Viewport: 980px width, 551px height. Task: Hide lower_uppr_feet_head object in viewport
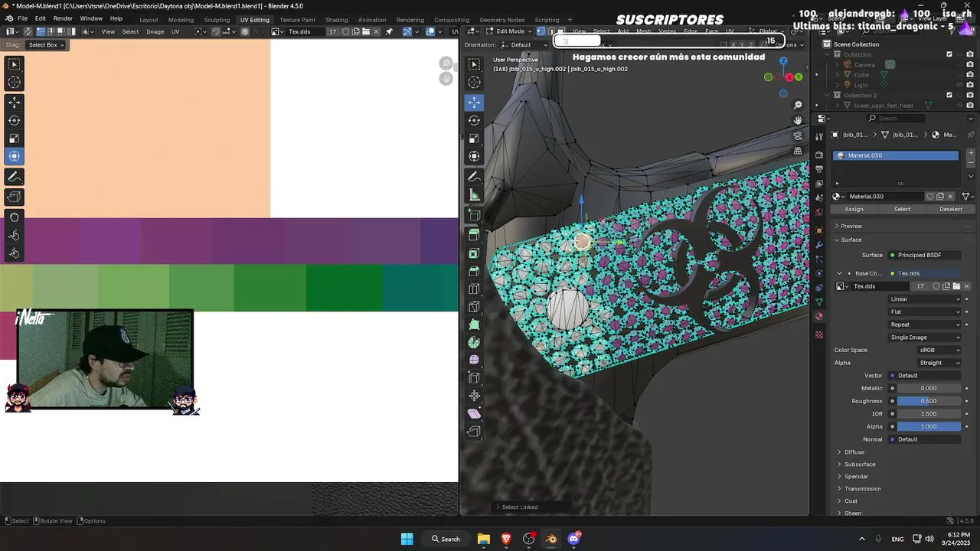[x=959, y=105]
